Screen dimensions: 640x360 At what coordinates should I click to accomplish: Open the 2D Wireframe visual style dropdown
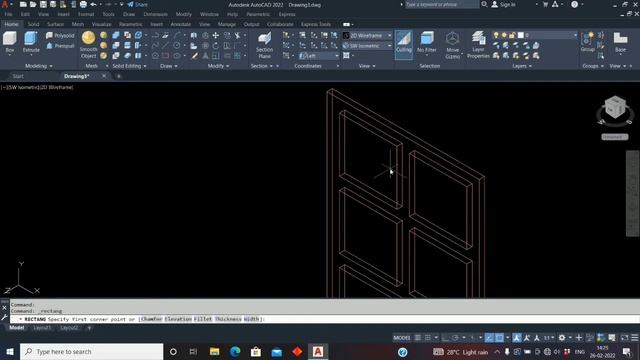[x=367, y=36]
